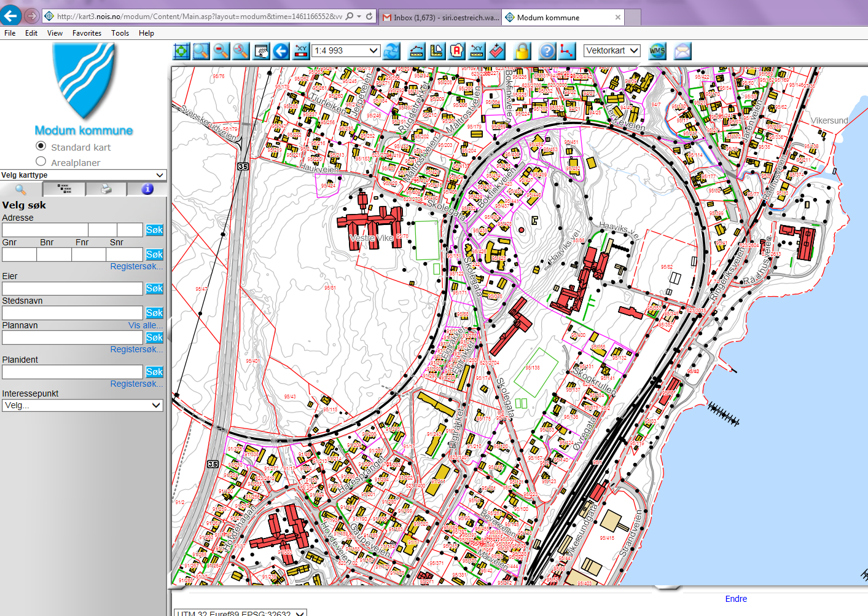Focus the Gnr number input field
The height and width of the screenshot is (616, 868).
tap(20, 255)
